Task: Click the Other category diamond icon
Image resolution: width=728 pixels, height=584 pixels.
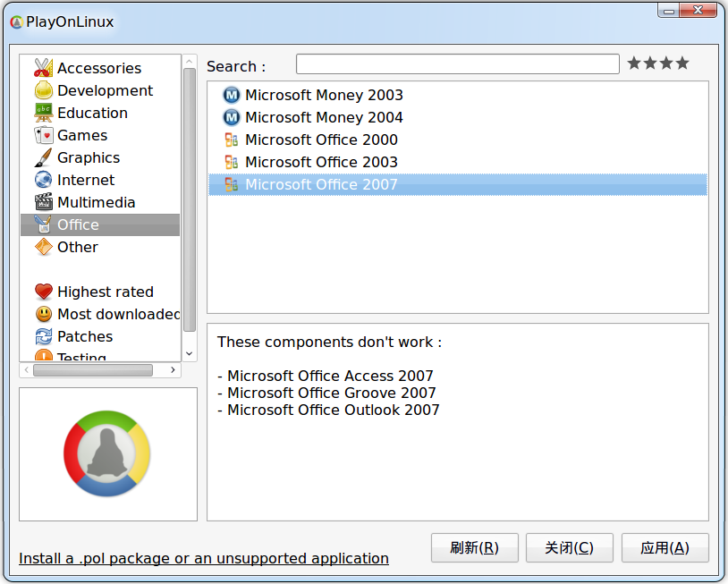Action: (43, 247)
